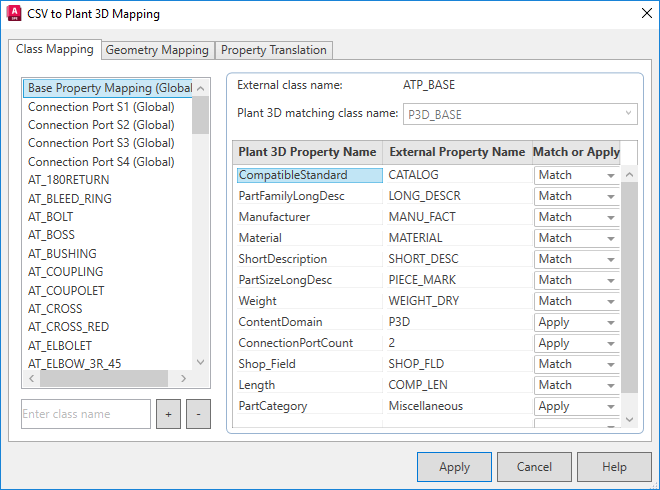Open the Geometry Mapping tab
Viewport: 660px width, 490px height.
click(157, 50)
